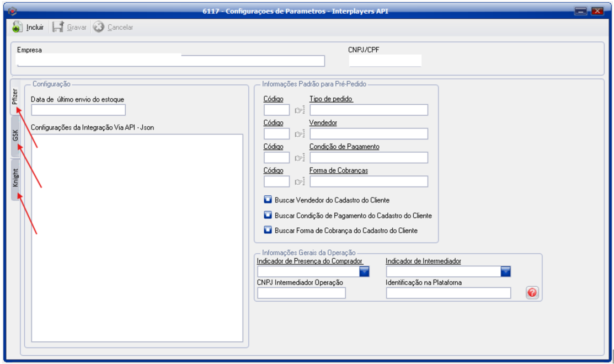The width and height of the screenshot is (614, 364).
Task: Click application logo icon in title bar
Action: [13, 11]
